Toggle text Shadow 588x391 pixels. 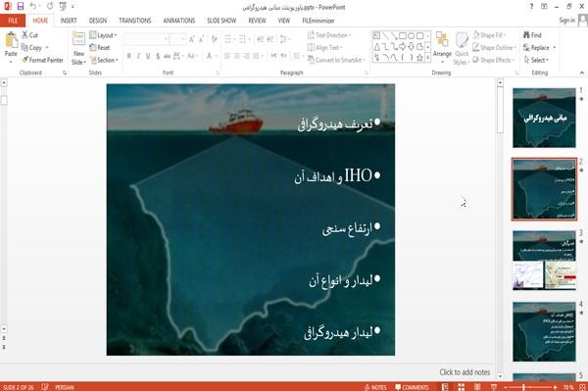coord(158,56)
